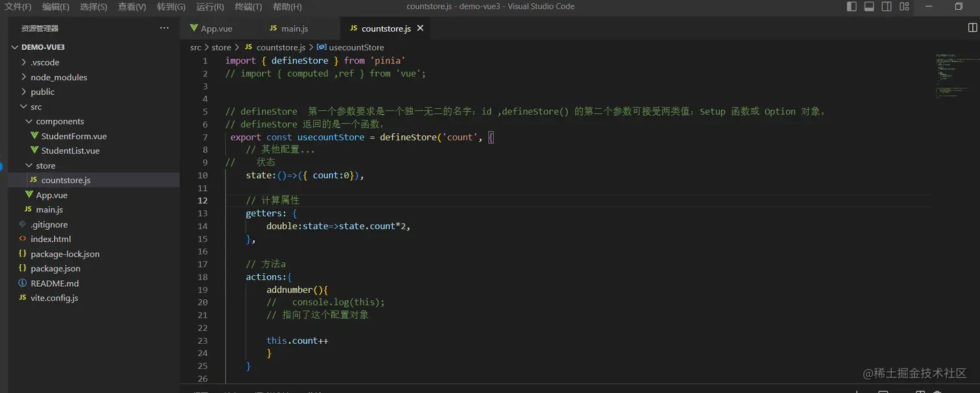Select countstore.js in explorer
Image resolution: width=980 pixels, height=393 pixels.
click(93, 180)
